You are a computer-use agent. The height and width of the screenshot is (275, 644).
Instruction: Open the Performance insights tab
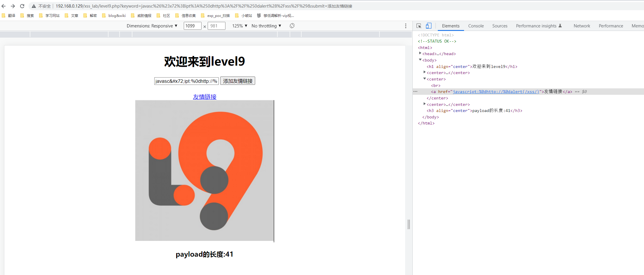tap(539, 26)
